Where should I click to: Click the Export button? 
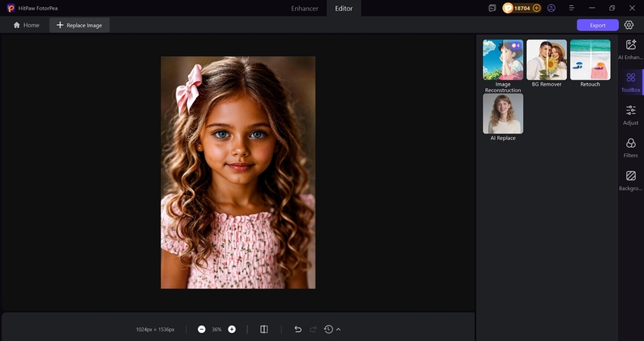pyautogui.click(x=597, y=25)
